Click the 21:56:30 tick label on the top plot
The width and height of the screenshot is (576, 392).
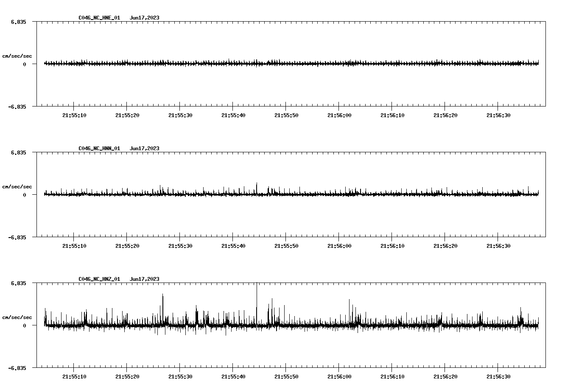click(x=498, y=114)
